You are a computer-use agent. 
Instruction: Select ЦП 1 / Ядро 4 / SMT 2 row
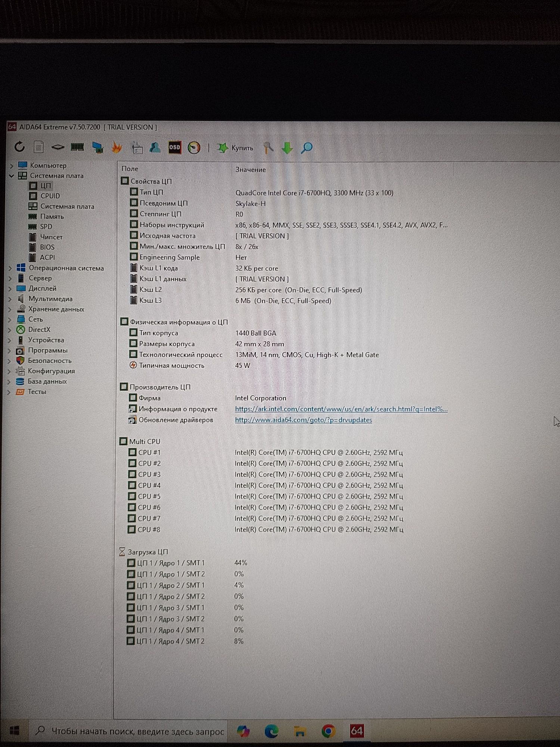pyautogui.click(x=185, y=641)
